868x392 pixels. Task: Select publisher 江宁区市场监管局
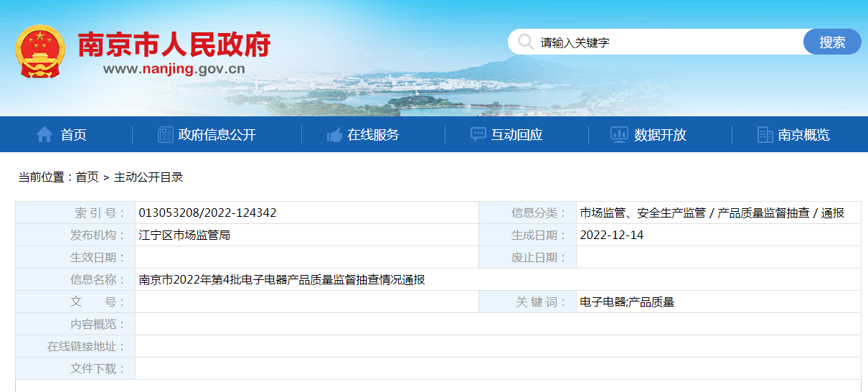[x=184, y=235]
